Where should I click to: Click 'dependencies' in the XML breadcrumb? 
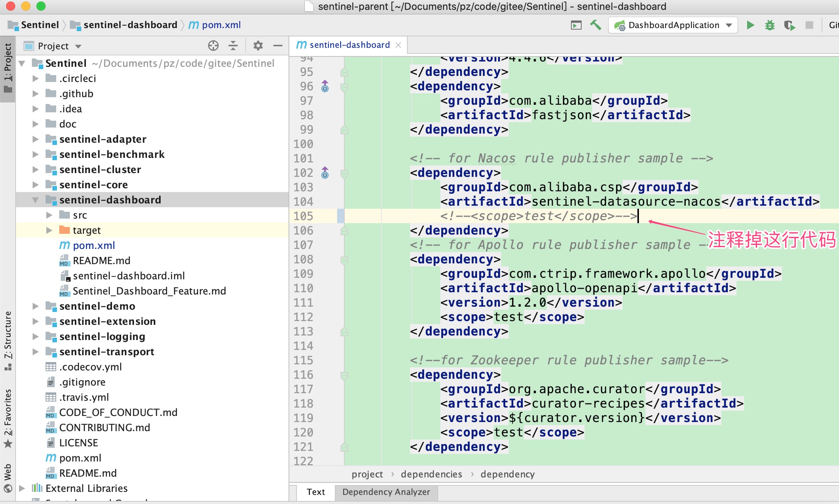coord(432,474)
